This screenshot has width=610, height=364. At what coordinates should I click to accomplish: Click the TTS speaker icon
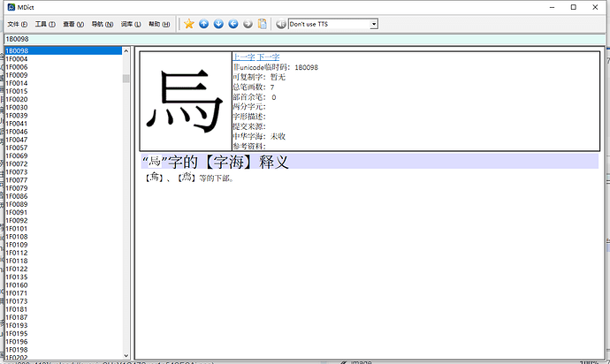tap(281, 24)
